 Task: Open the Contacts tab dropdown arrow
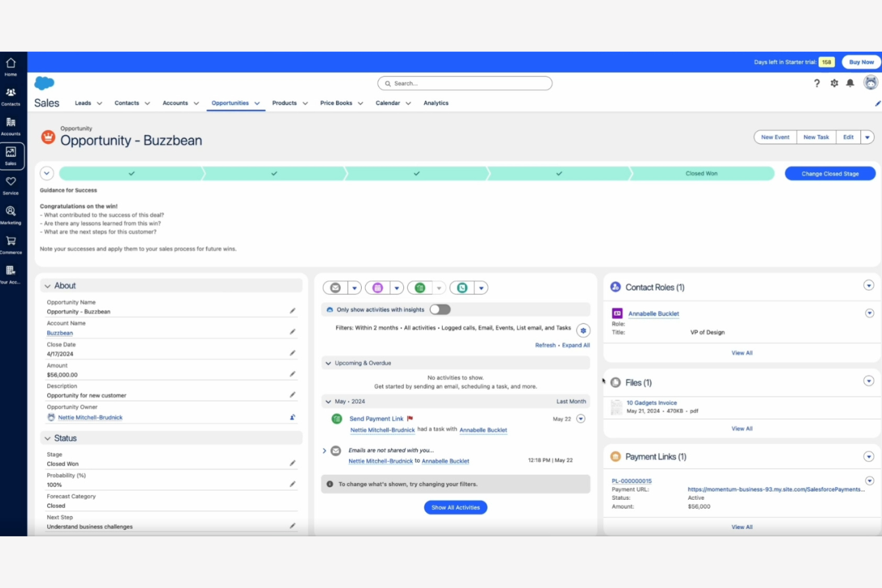tap(147, 103)
